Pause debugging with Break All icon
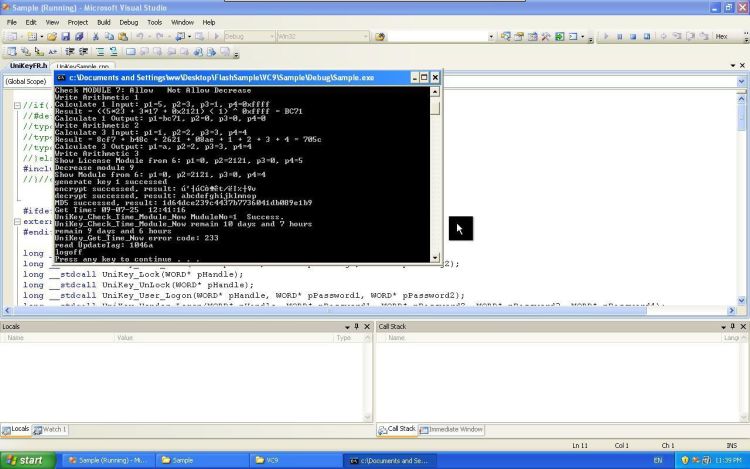Image resolution: width=750 pixels, height=469 pixels. coord(619,36)
